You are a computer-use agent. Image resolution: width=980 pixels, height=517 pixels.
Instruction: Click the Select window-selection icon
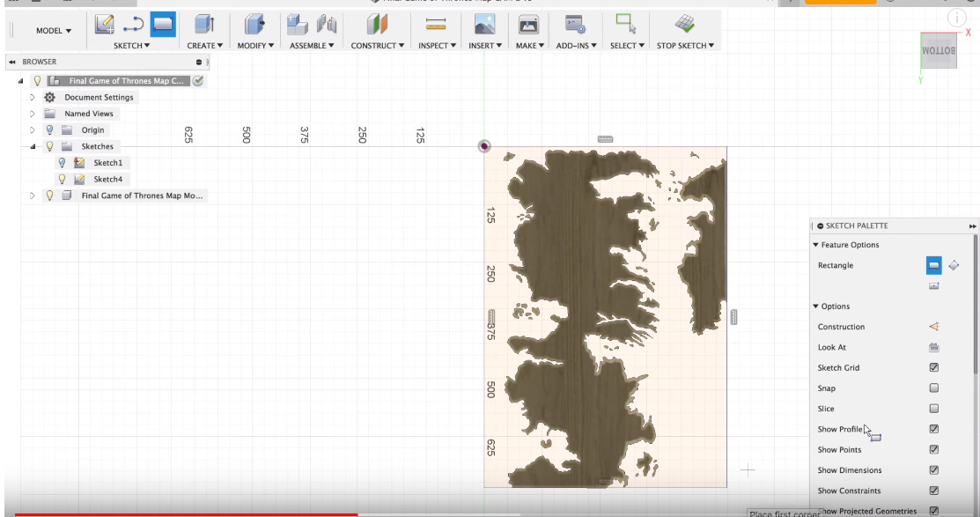tap(626, 23)
